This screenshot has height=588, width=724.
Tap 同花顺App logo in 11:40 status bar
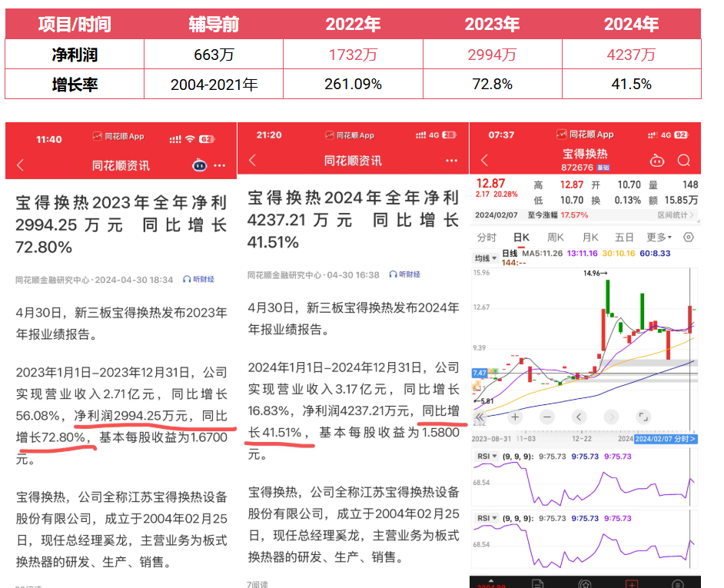pyautogui.click(x=118, y=136)
